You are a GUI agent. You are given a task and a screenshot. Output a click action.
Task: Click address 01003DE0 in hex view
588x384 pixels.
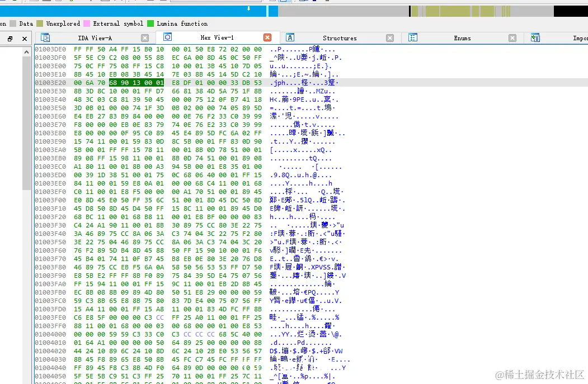50,49
